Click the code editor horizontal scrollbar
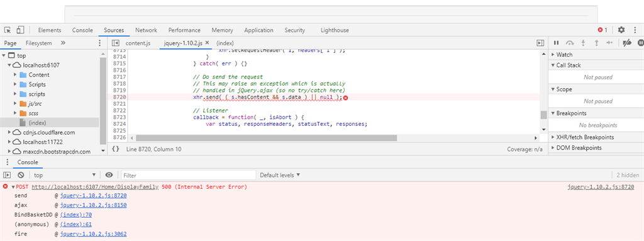 pyautogui.click(x=266, y=138)
